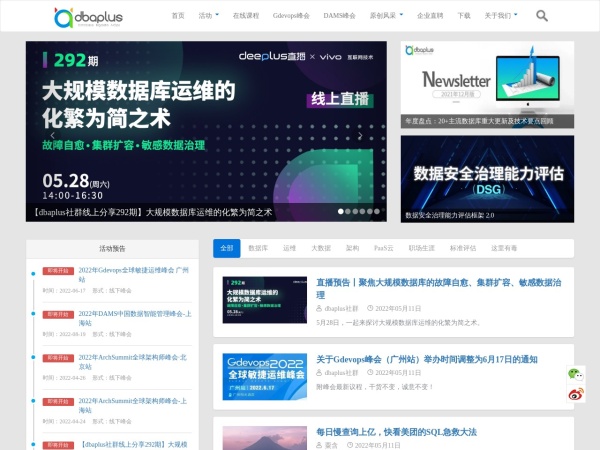
Task: Open Gdevops峰会 navigation item
Action: [291, 16]
